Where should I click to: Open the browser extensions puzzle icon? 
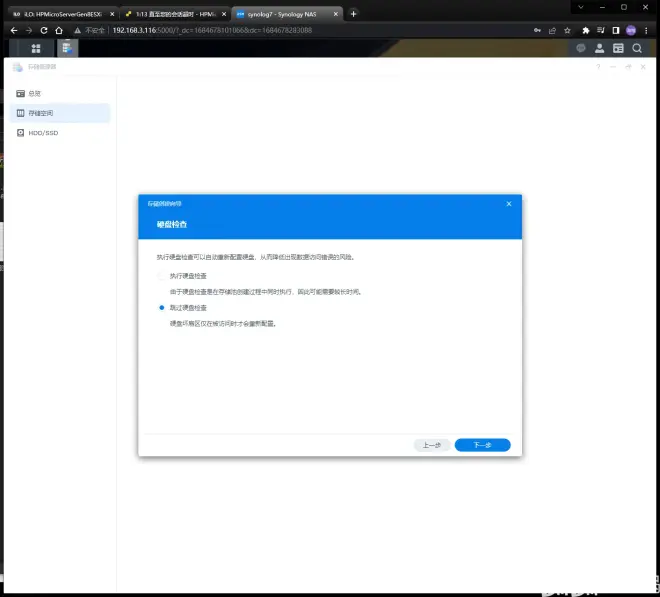585,30
